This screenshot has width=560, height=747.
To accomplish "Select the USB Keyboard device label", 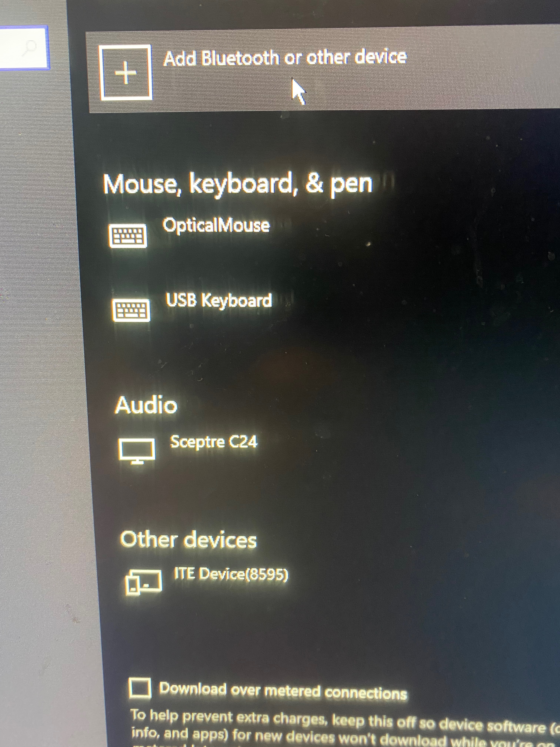I will pos(219,300).
